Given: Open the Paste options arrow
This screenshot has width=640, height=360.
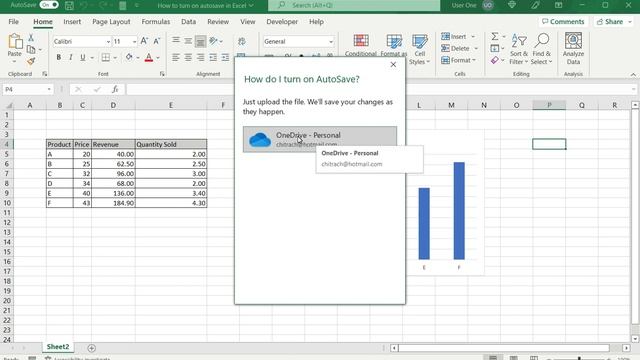Looking at the screenshot, I should tap(15, 62).
